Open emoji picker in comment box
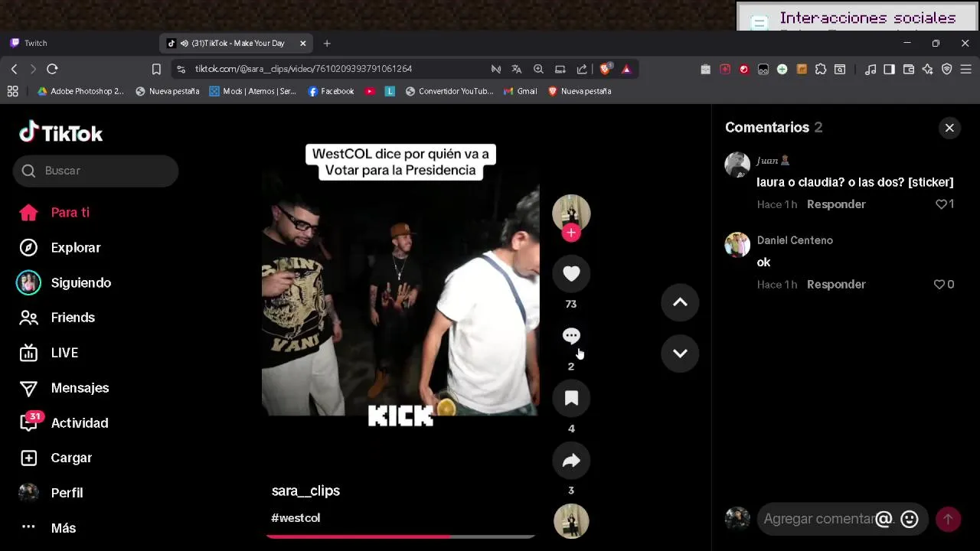Image resolution: width=980 pixels, height=551 pixels. 910,520
